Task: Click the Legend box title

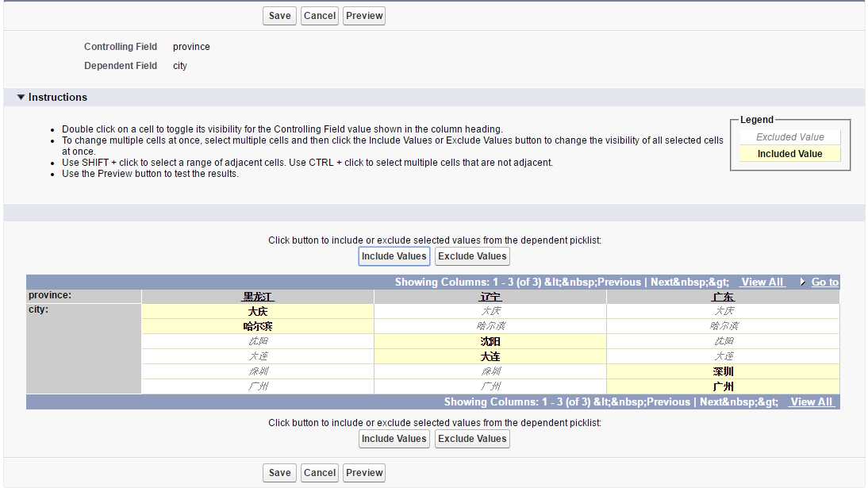Action: [757, 120]
